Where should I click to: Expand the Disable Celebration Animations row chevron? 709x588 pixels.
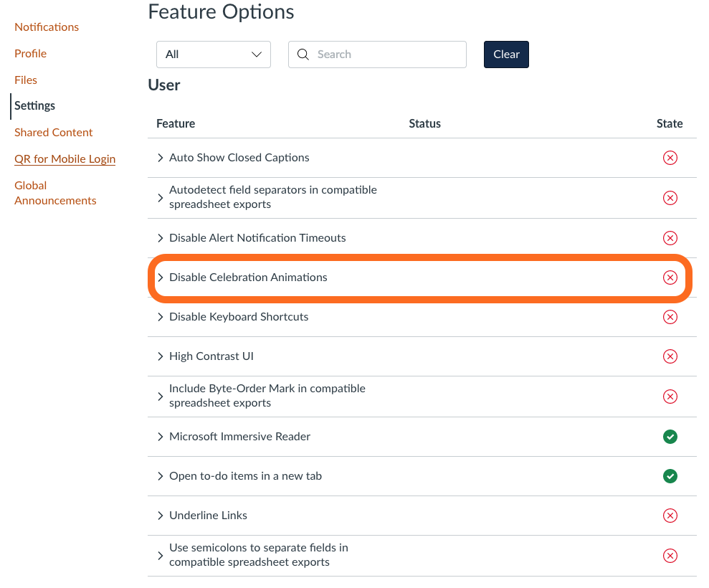point(160,278)
